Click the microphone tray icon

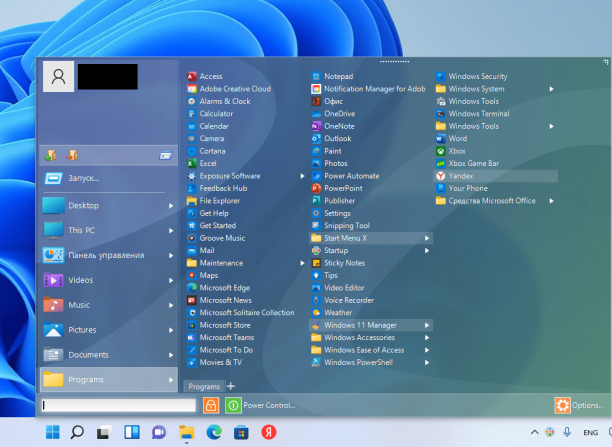click(567, 432)
